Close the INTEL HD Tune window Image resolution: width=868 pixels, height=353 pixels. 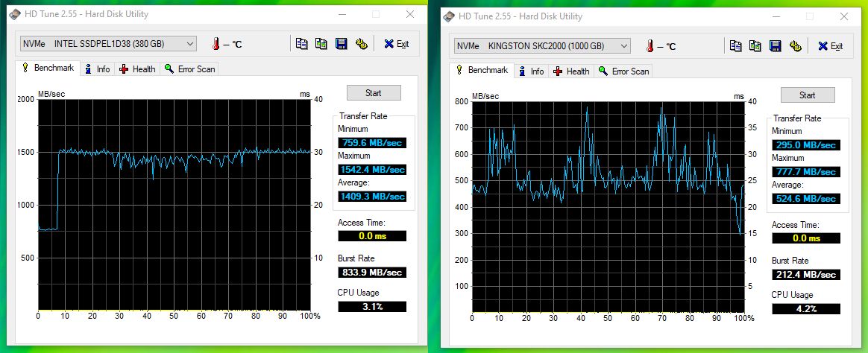coord(410,14)
